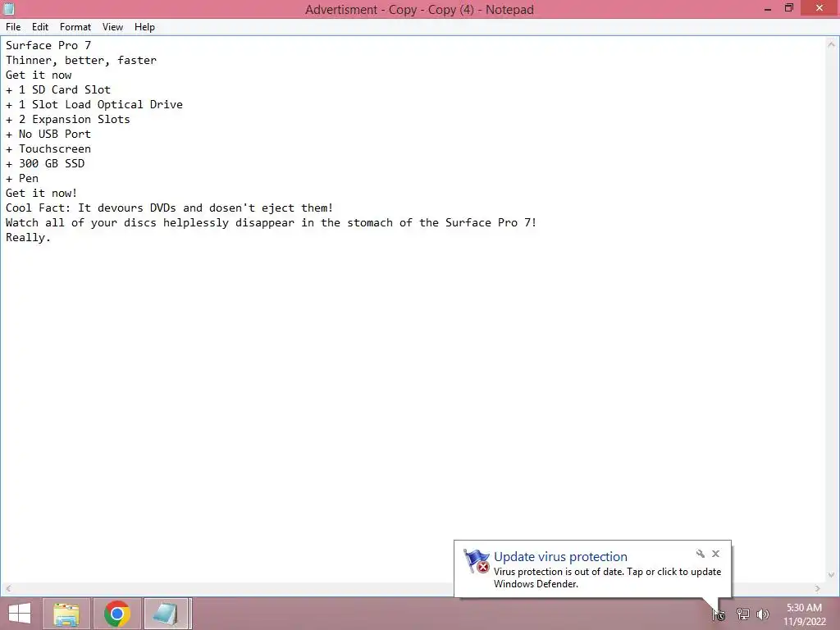This screenshot has width=840, height=630.
Task: Click on '+ 2 Expansion Slots' line
Action: 67,119
